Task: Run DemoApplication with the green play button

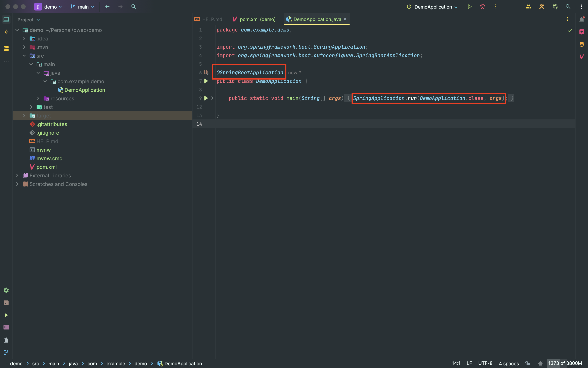Action: (x=470, y=7)
